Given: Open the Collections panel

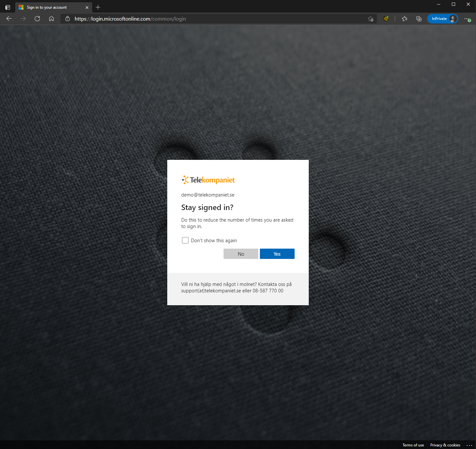Looking at the screenshot, I should click(x=419, y=19).
